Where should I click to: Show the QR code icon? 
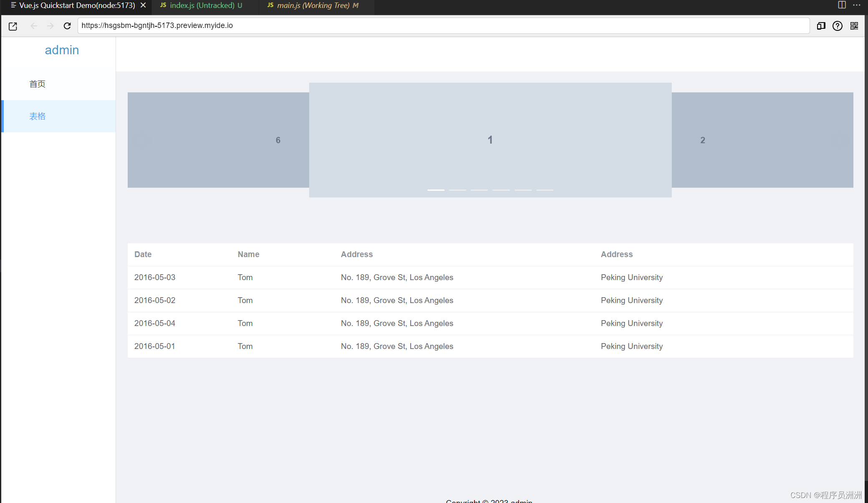pyautogui.click(x=854, y=26)
